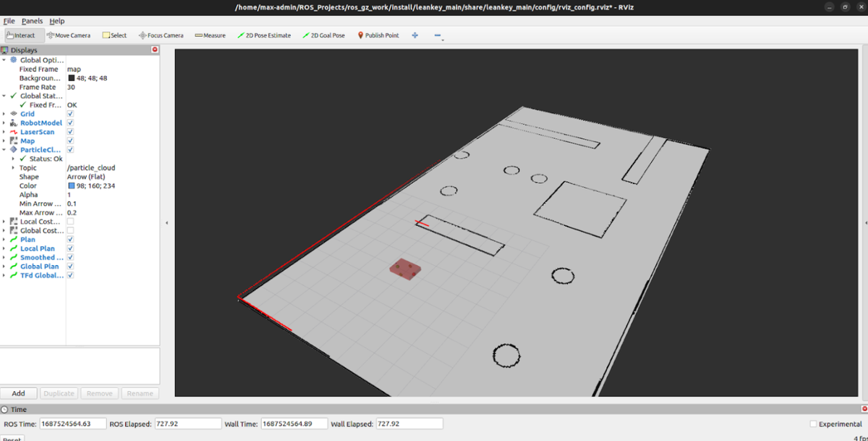The height and width of the screenshot is (441, 868).
Task: Click the Background color swatch 48; 48; 48
Action: [72, 78]
